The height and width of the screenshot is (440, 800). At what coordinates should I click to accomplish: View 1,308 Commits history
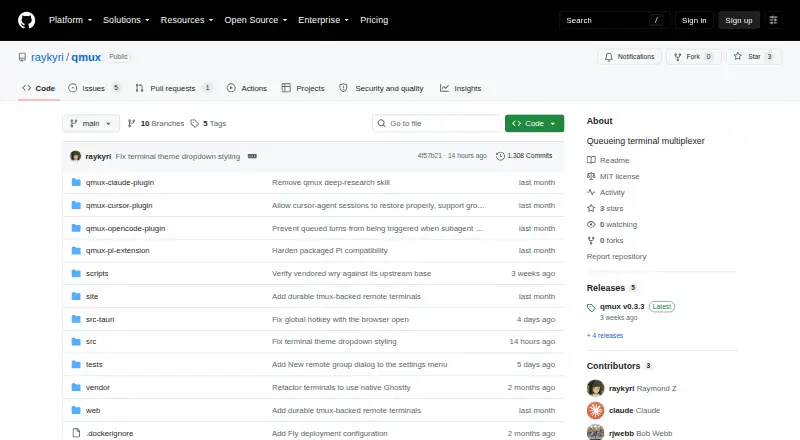click(524, 156)
